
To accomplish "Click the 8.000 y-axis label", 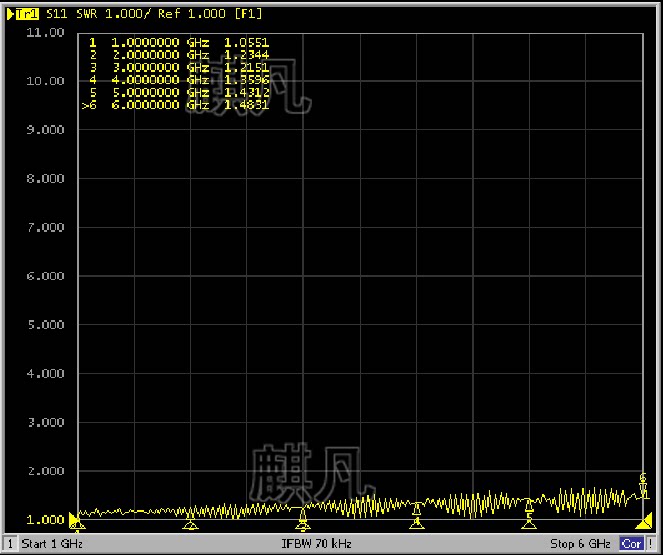I will pyautogui.click(x=45, y=179).
